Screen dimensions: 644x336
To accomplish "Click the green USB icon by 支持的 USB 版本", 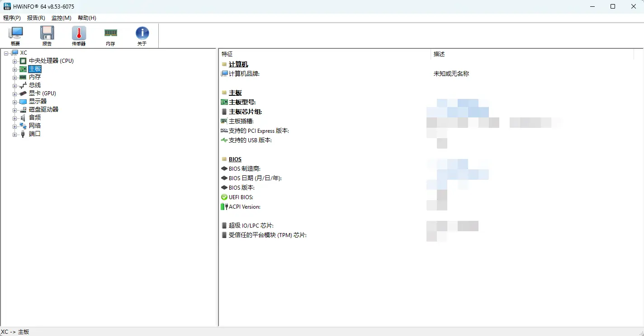I will pyautogui.click(x=224, y=140).
